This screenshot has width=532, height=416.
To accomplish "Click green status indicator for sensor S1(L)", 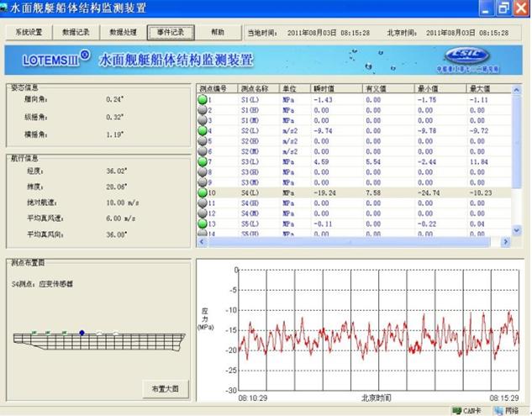I will pos(202,100).
